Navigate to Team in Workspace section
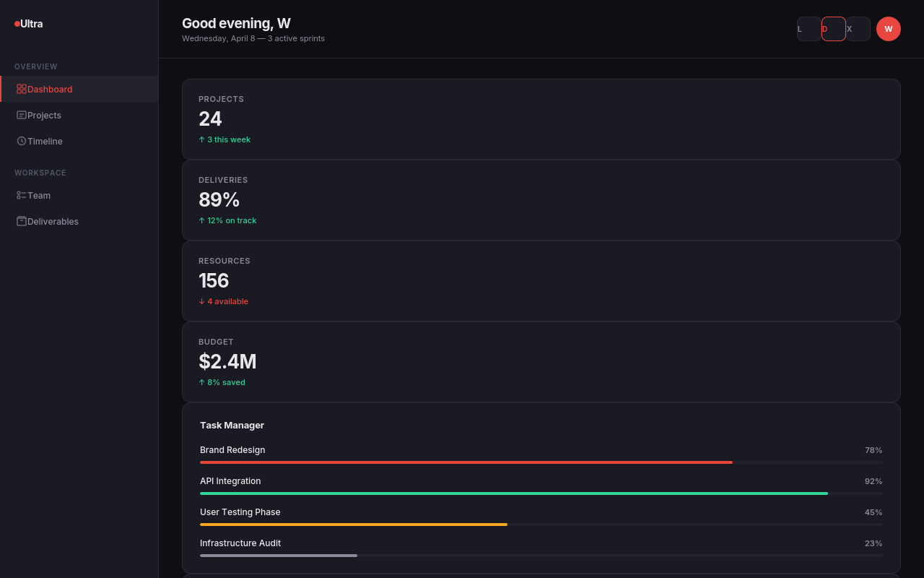The image size is (924, 578). [x=79, y=195]
